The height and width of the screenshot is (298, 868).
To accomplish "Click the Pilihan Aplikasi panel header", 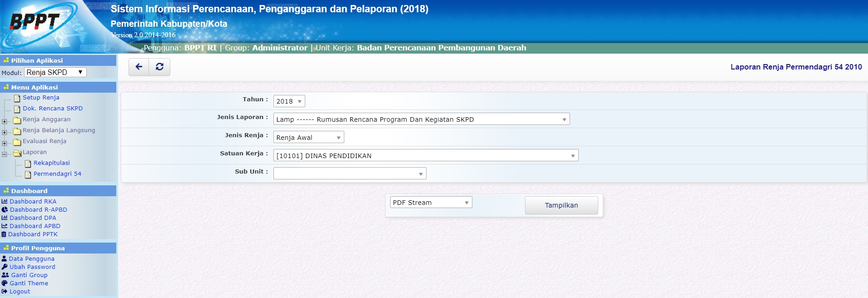I will click(x=58, y=60).
